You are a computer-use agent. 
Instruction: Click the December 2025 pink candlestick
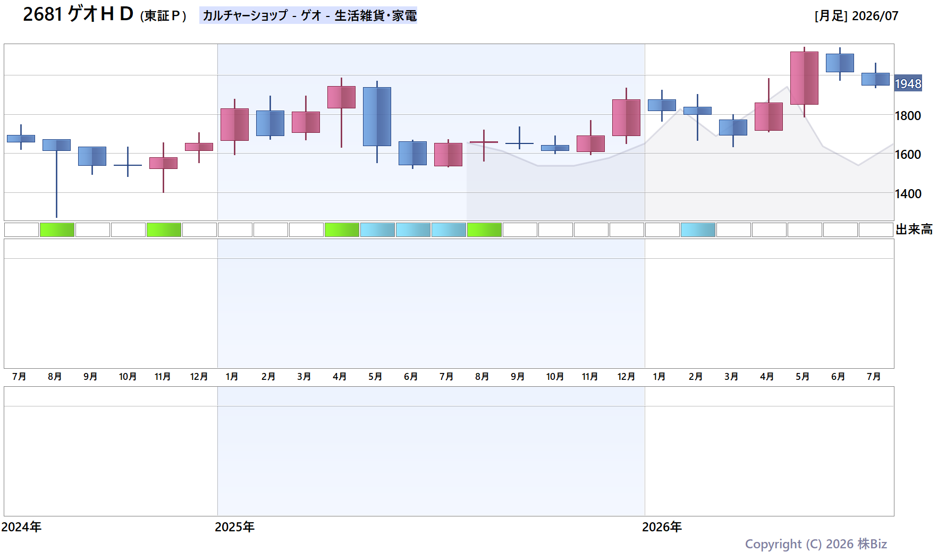pyautogui.click(x=626, y=117)
